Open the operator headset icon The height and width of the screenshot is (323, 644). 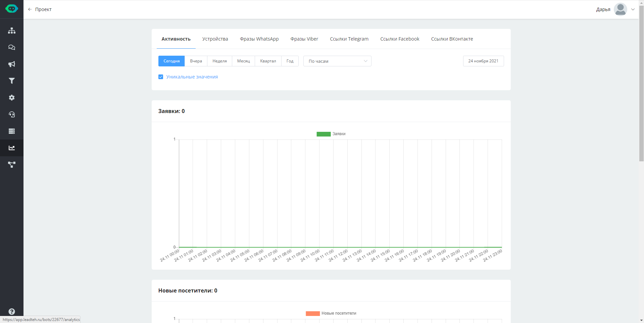coord(12,114)
